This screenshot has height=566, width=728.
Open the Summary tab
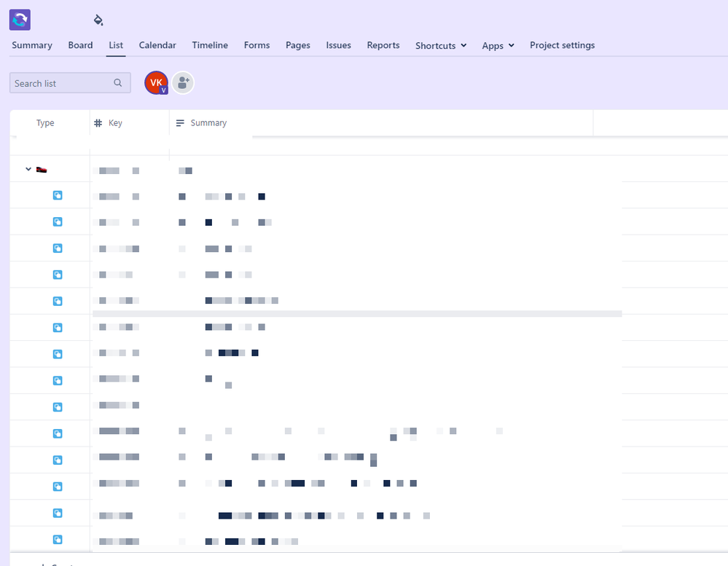click(32, 45)
